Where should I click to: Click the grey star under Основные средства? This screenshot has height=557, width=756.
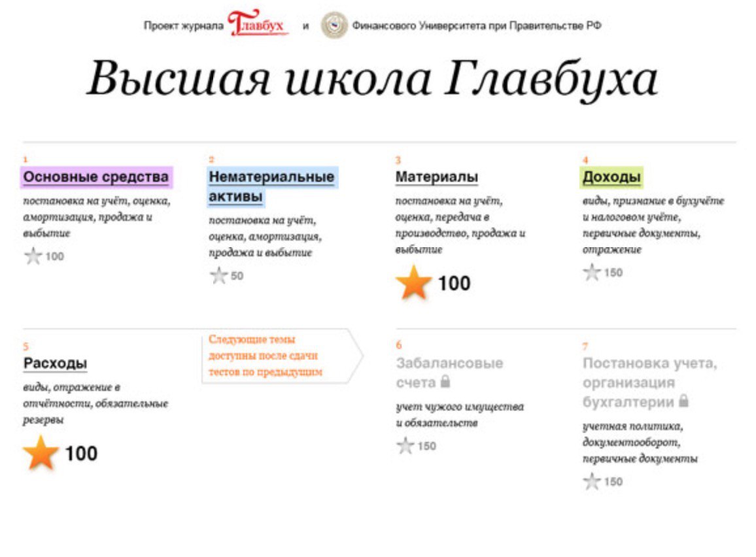[x=33, y=256]
